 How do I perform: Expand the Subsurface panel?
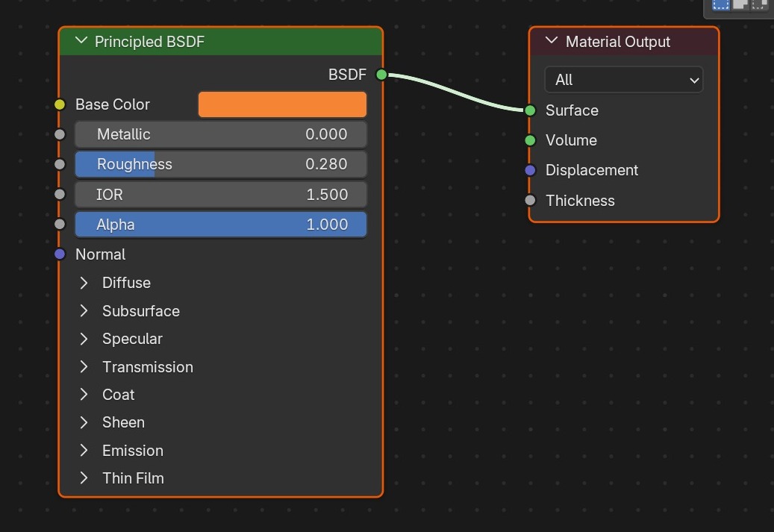tap(84, 311)
